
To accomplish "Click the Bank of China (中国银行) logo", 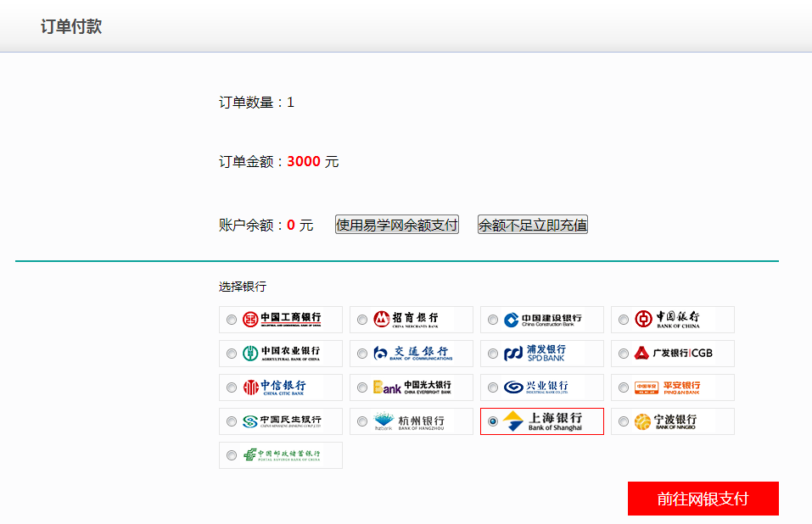I will (x=668, y=319).
